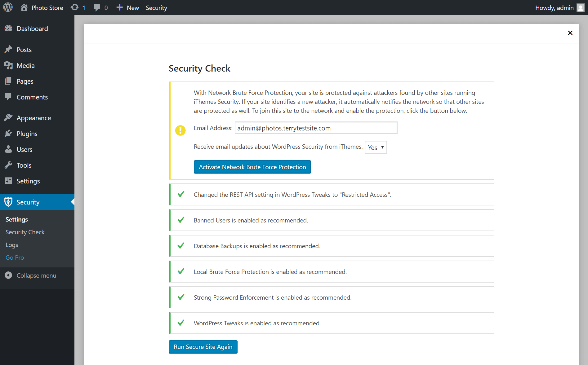Click the Email Address input field
Image resolution: width=588 pixels, height=365 pixels.
316,128
